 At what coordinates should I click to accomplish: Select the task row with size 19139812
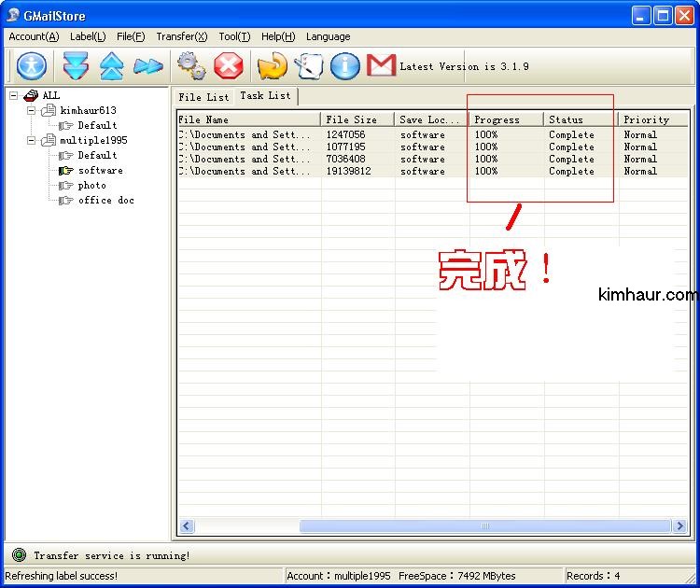click(x=348, y=172)
